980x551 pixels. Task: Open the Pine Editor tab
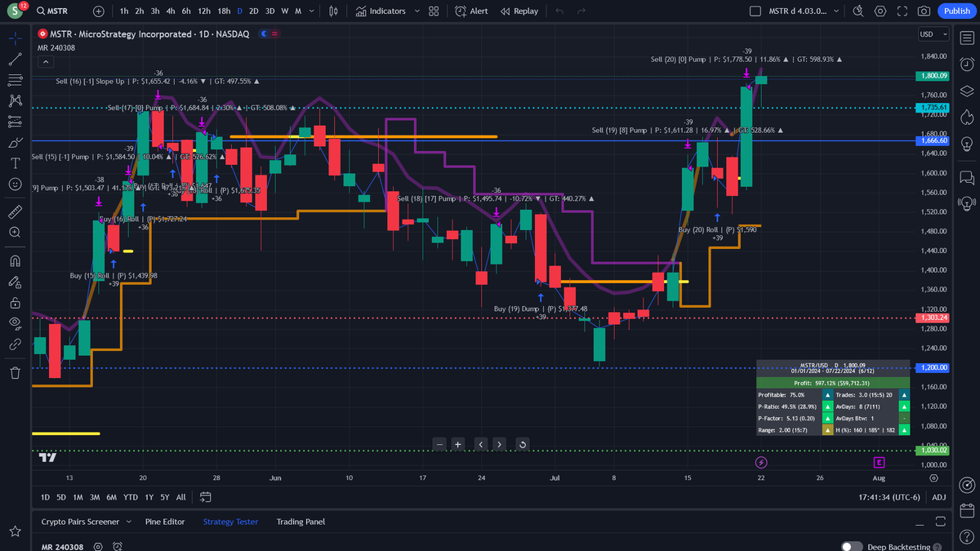click(165, 522)
